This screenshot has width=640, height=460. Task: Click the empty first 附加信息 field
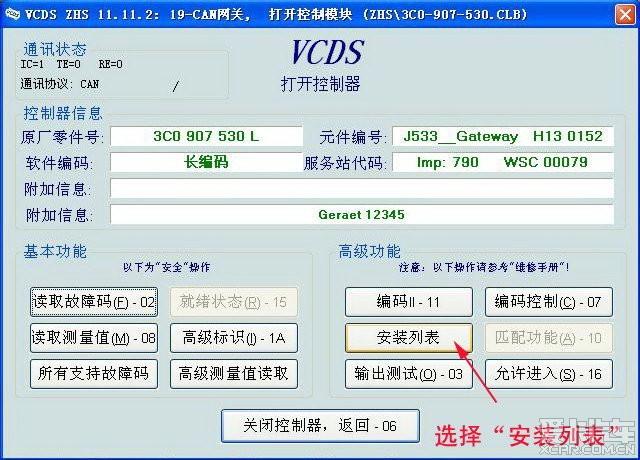[362, 189]
